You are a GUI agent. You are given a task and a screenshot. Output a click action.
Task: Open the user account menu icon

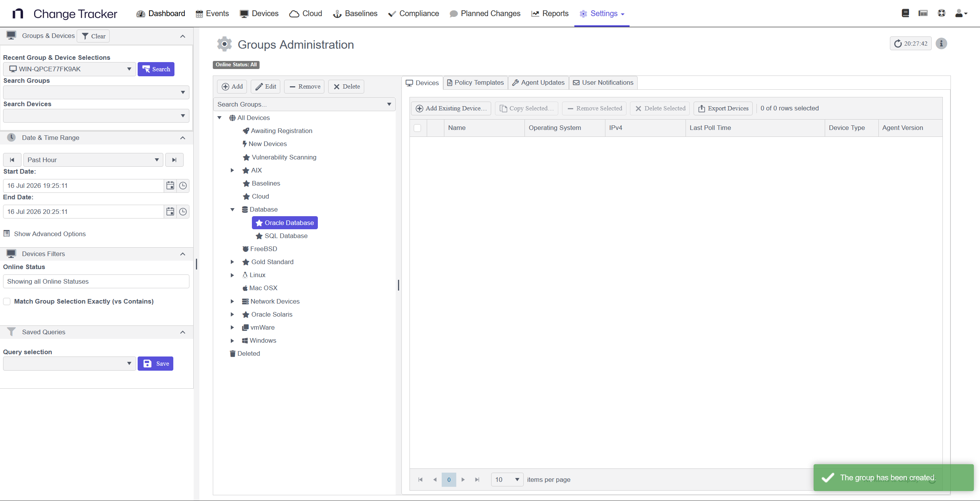click(961, 13)
